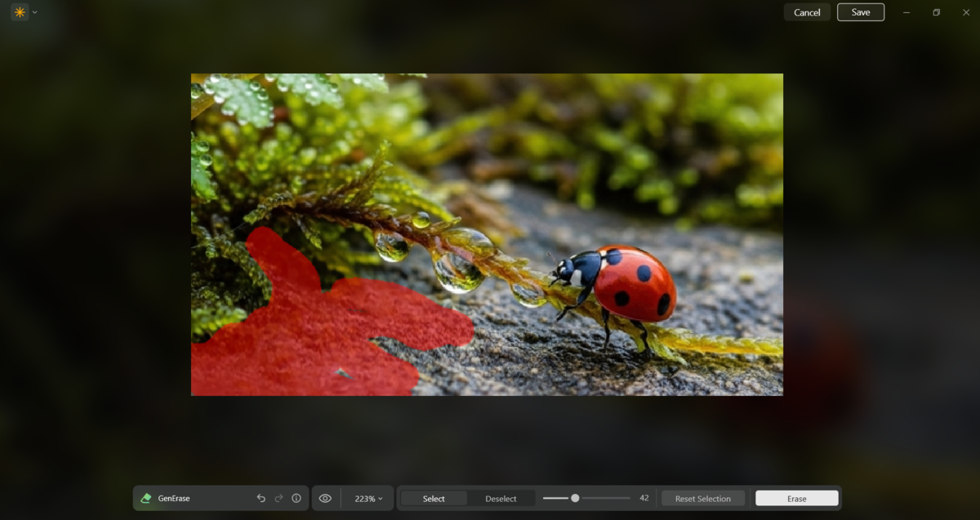The image size is (980, 520).
Task: Switch to Deselect brush mode
Action: pyautogui.click(x=501, y=498)
